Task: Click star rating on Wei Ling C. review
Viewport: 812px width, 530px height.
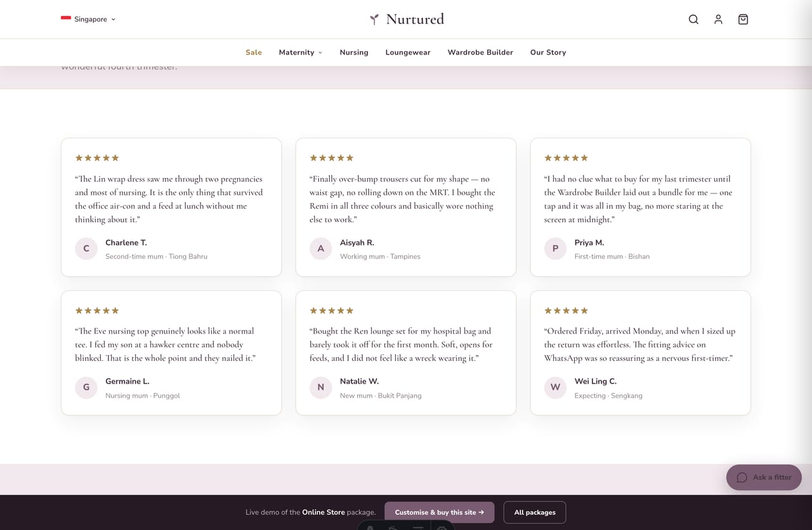Action: click(x=566, y=311)
